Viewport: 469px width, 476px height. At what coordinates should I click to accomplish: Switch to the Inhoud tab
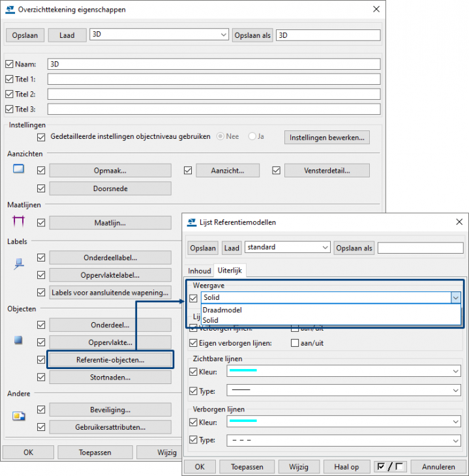pyautogui.click(x=199, y=271)
